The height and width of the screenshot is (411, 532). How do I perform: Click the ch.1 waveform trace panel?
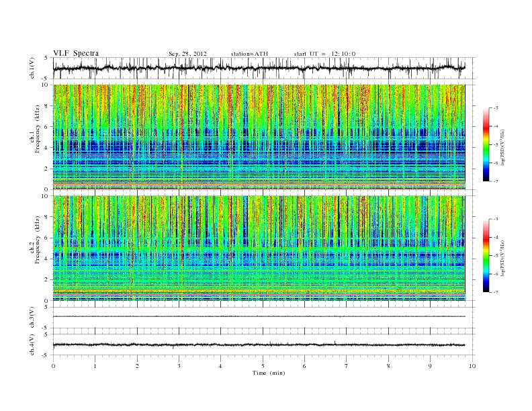(264, 68)
